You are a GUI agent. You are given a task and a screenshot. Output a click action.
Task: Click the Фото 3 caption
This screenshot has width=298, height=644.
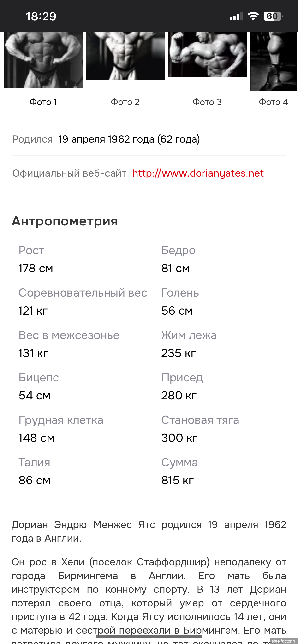pos(207,102)
